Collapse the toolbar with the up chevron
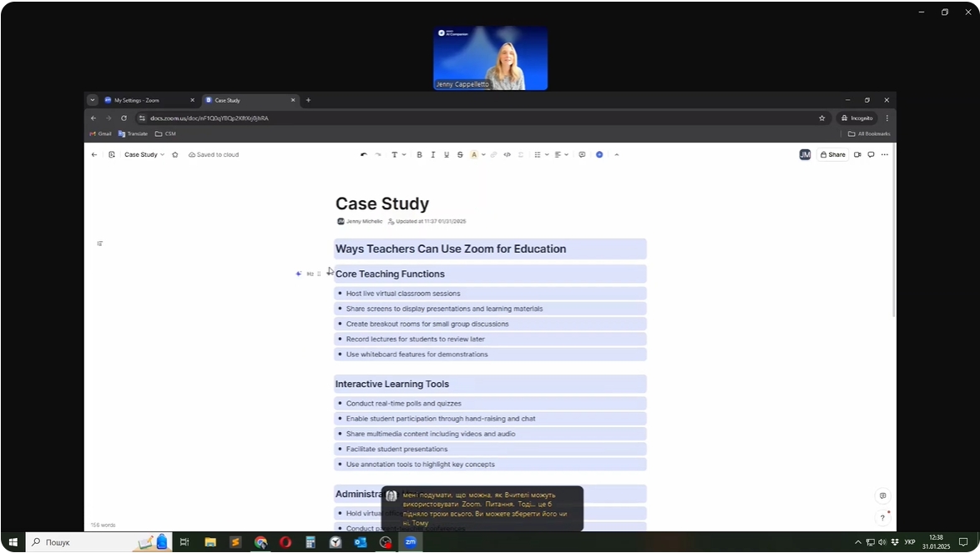This screenshot has width=980, height=553. [x=617, y=155]
